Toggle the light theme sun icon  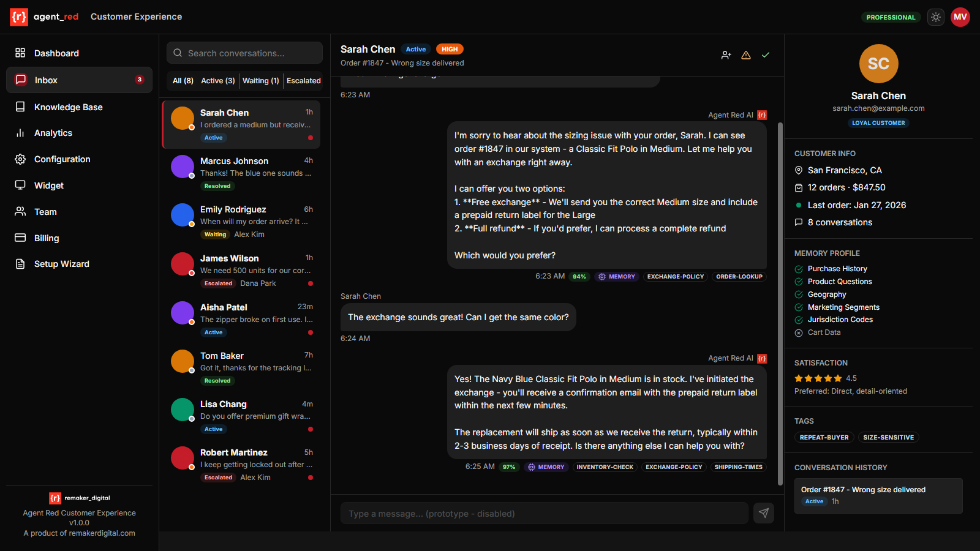936,17
